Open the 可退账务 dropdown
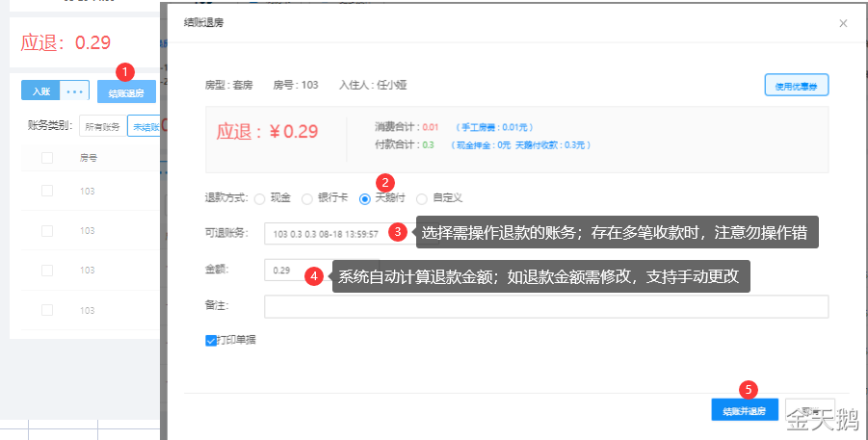Image resolution: width=868 pixels, height=440 pixels. (x=351, y=234)
